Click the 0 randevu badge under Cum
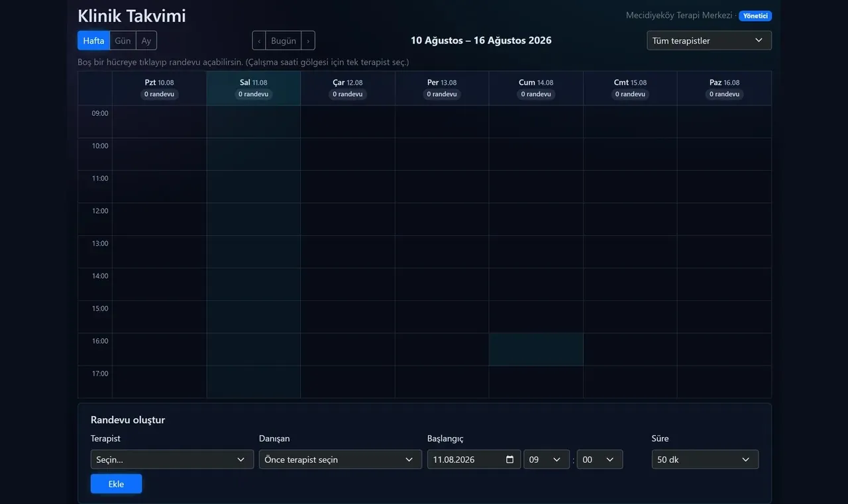This screenshot has width=848, height=504. 536,94
